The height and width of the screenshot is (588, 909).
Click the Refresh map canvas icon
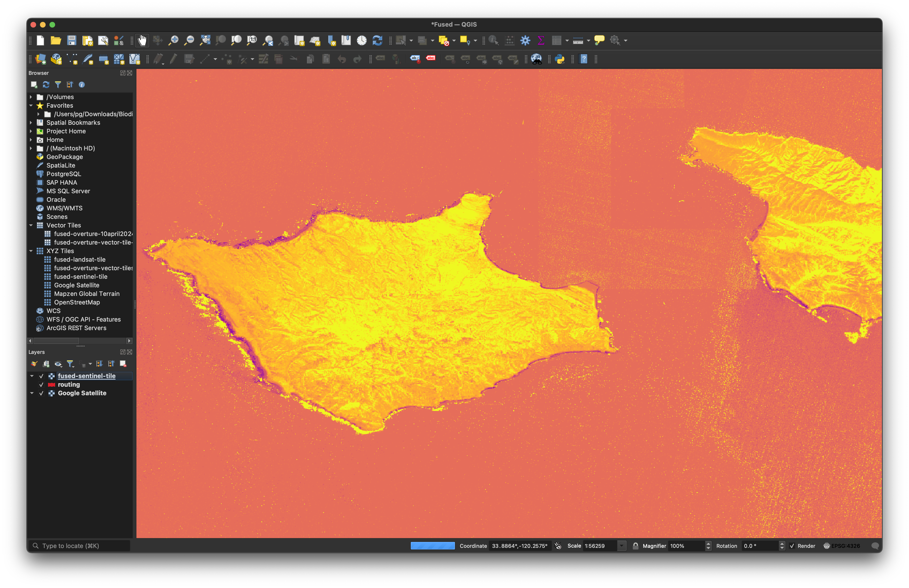(x=377, y=40)
